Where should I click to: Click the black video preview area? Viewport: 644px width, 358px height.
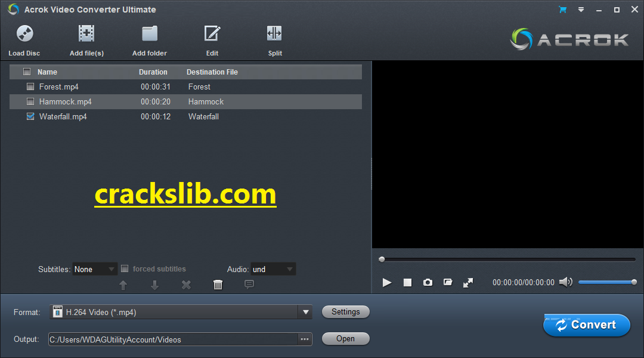[507, 155]
